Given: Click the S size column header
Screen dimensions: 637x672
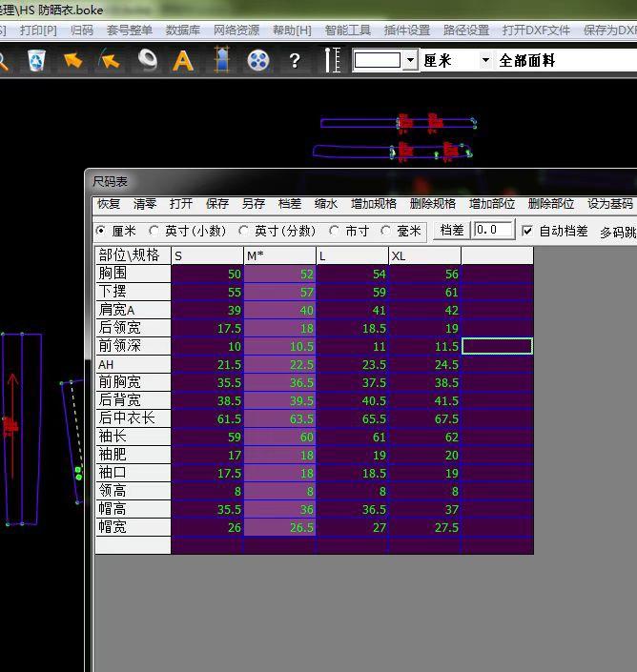Looking at the screenshot, I should [x=207, y=255].
